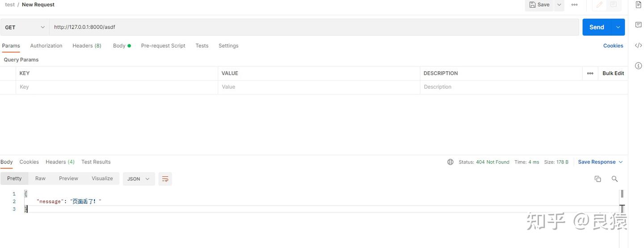Click the wrap lines icon beside JSON

point(165,179)
